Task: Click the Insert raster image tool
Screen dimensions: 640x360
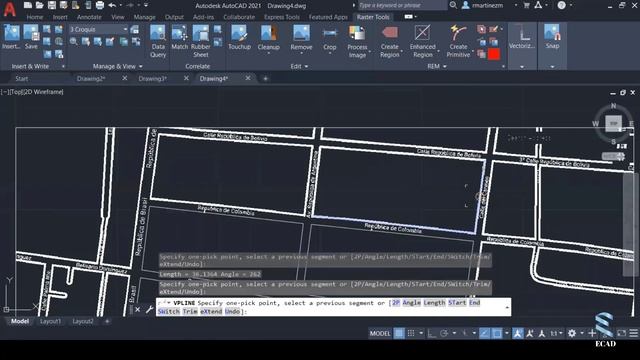Action: click(11, 38)
